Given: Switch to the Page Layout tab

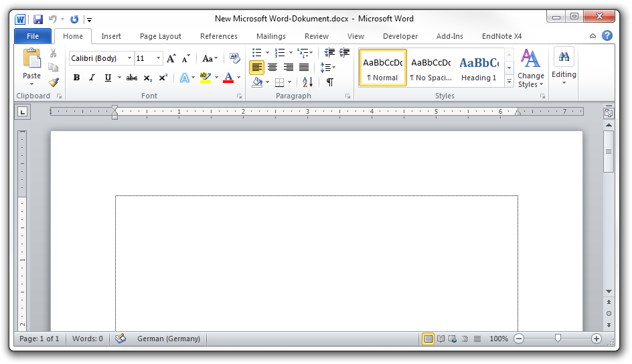Looking at the screenshot, I should 160,36.
